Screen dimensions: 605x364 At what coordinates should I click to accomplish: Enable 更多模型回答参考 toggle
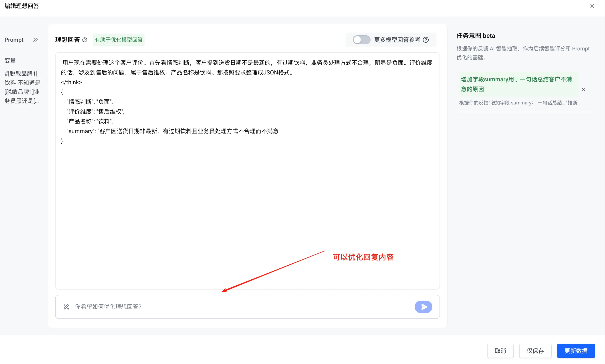point(361,40)
